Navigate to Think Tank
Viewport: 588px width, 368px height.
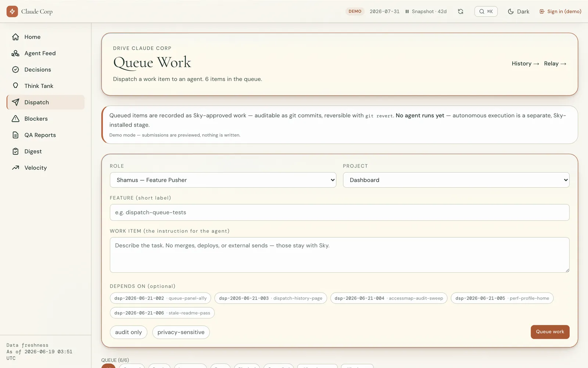[x=46, y=86]
